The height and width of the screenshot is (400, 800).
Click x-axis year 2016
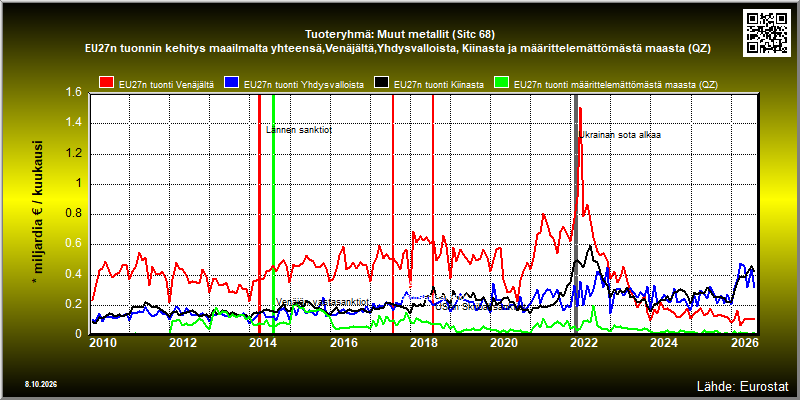coord(343,343)
